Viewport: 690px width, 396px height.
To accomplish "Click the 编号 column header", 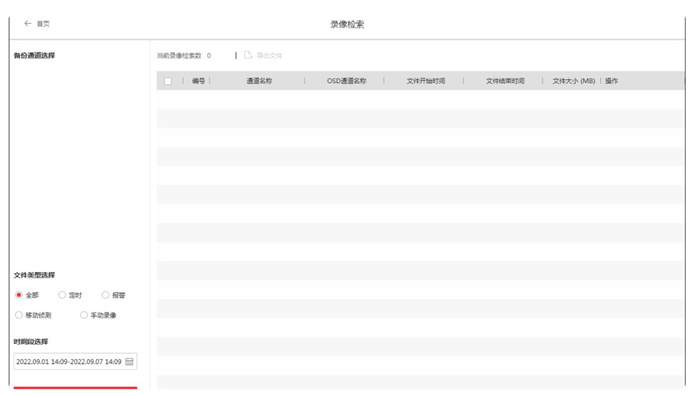I will tap(198, 81).
